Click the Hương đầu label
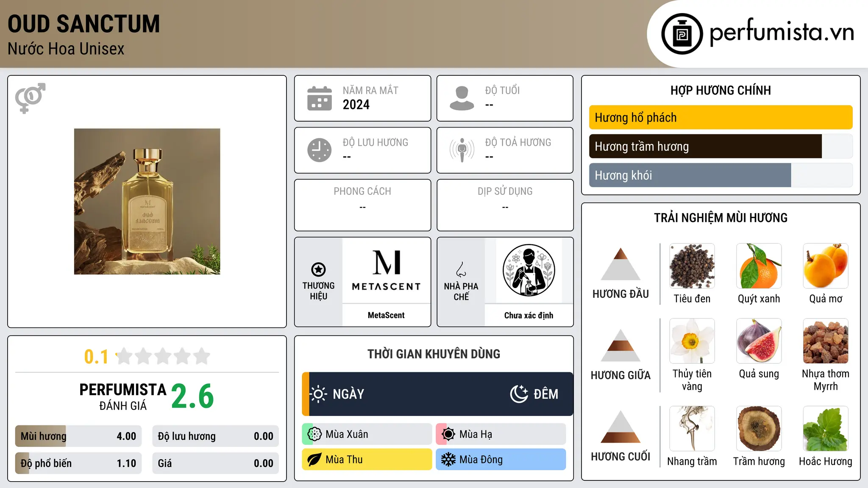The height and width of the screenshot is (488, 868). coord(620,294)
